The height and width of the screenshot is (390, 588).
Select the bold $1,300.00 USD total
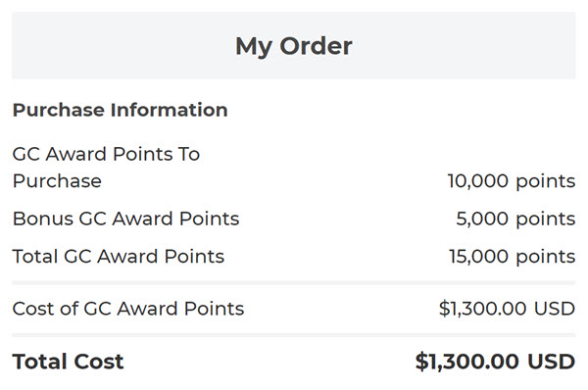pyautogui.click(x=495, y=362)
